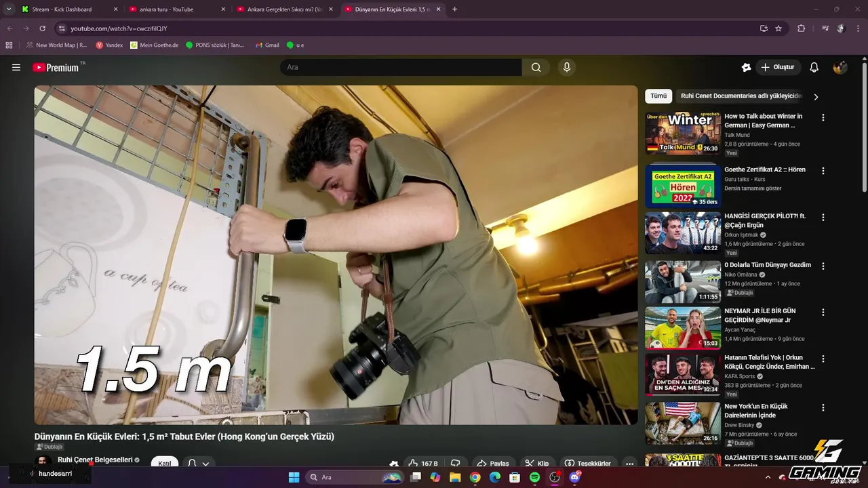Open the Winter in German video thumbnail
868x488 pixels.
682,134
